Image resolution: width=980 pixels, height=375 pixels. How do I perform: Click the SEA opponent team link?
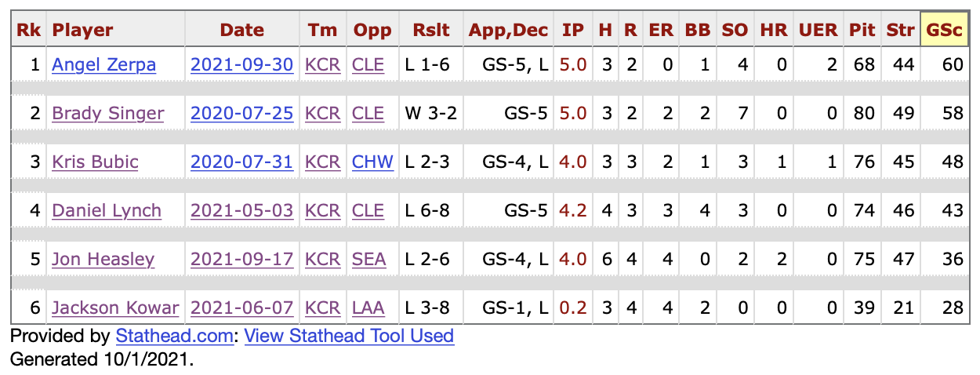coord(368,259)
